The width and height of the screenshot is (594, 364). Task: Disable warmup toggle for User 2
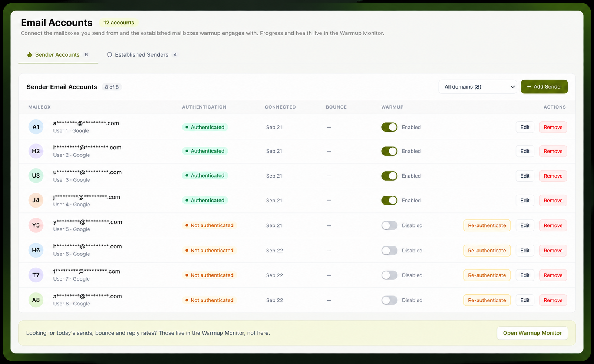389,151
